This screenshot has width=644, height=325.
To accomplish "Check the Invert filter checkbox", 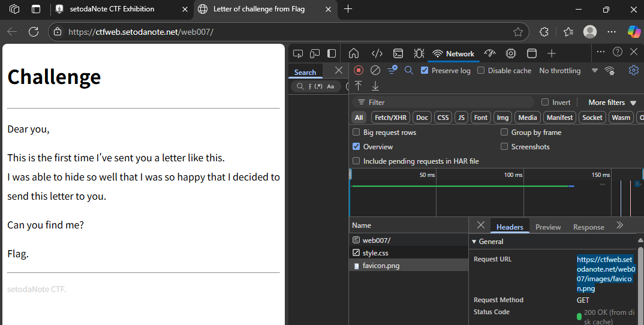I will (x=545, y=103).
